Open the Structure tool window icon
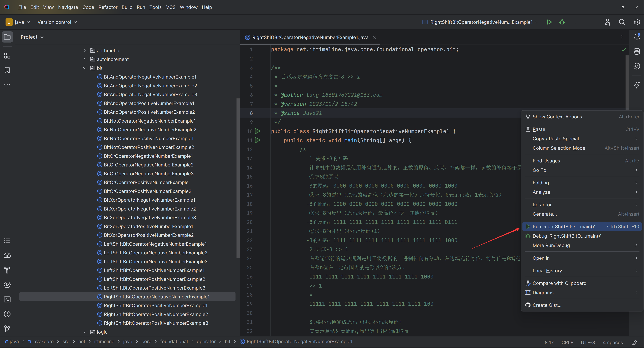 tap(7, 55)
